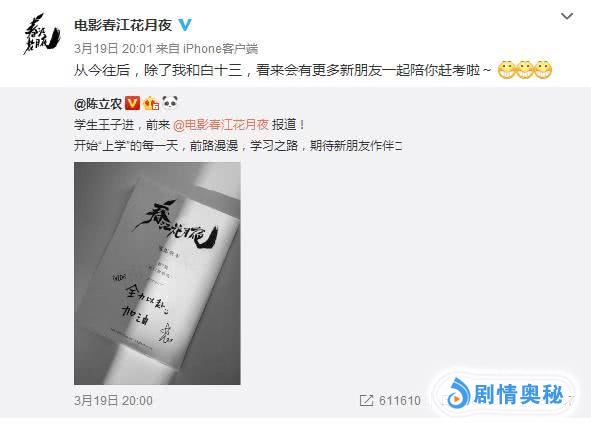Click the repost icon beside 611610
Image resolution: width=591 pixels, height=424 pixels.
366,400
